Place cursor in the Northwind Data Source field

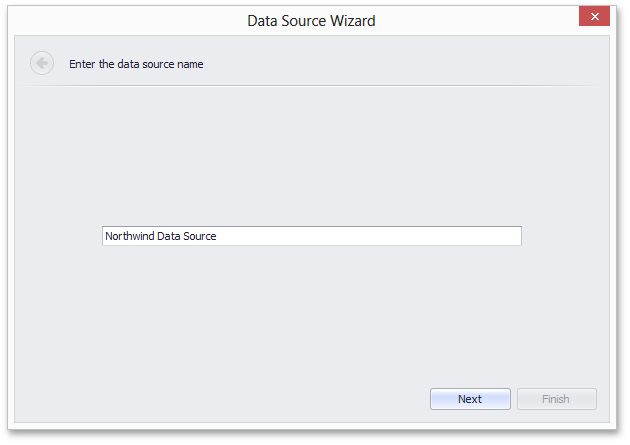tap(312, 236)
